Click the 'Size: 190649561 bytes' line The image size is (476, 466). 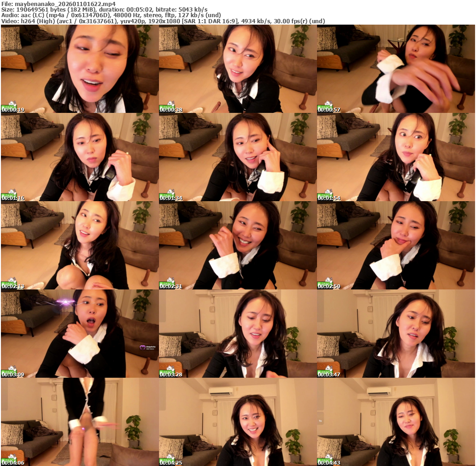coord(105,10)
